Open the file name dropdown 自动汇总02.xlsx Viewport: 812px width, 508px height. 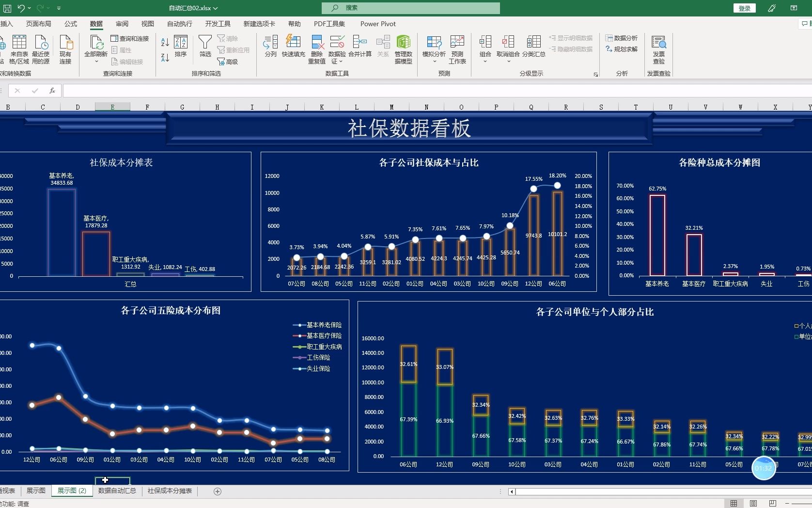(x=193, y=8)
